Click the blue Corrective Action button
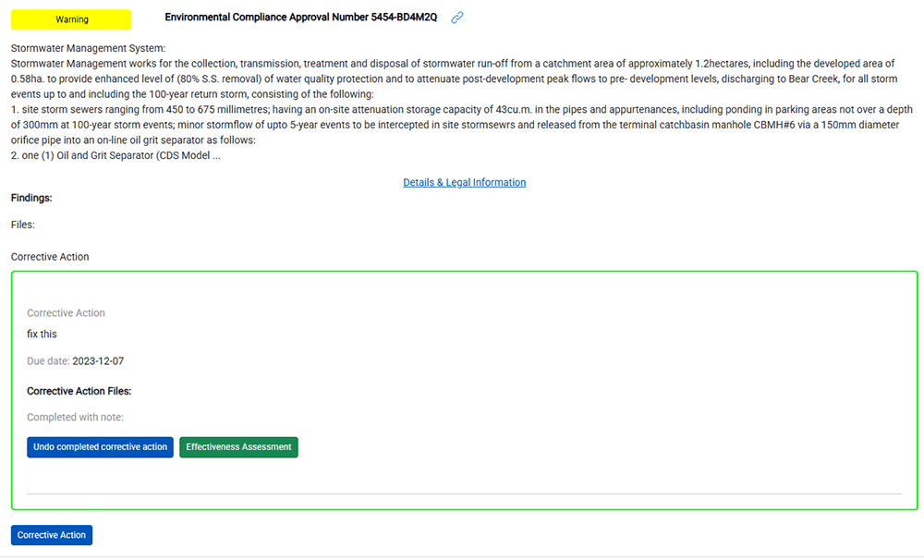Viewport: 924px width, 560px height. [x=51, y=535]
